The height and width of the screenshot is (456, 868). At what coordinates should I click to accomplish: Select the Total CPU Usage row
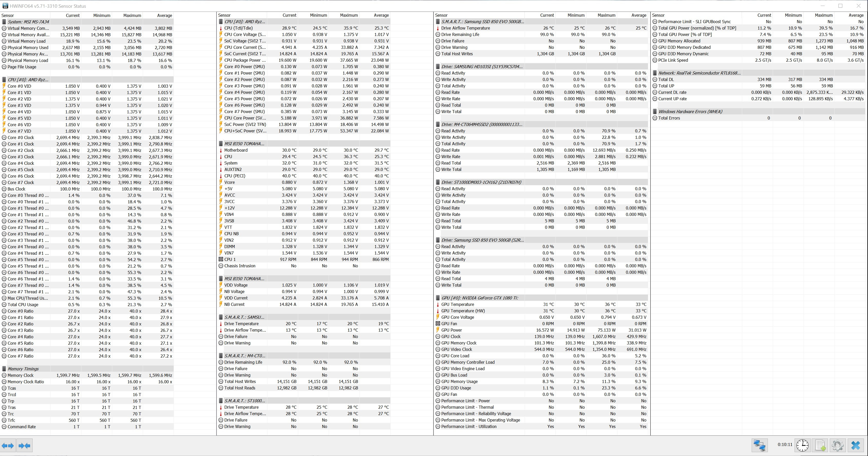tap(23, 305)
